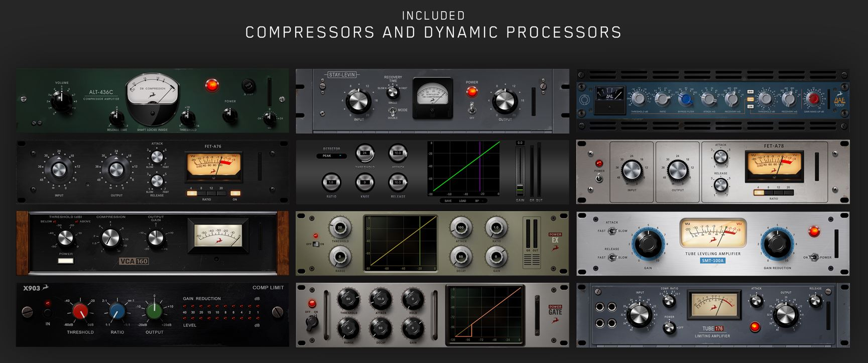Turn the ALT-436C Power knob
The height and width of the screenshot is (363, 868).
coord(230,116)
